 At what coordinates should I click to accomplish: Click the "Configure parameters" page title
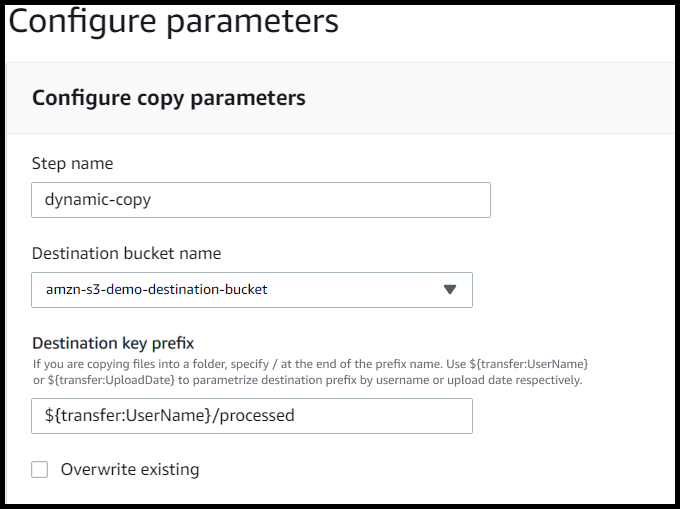173,21
